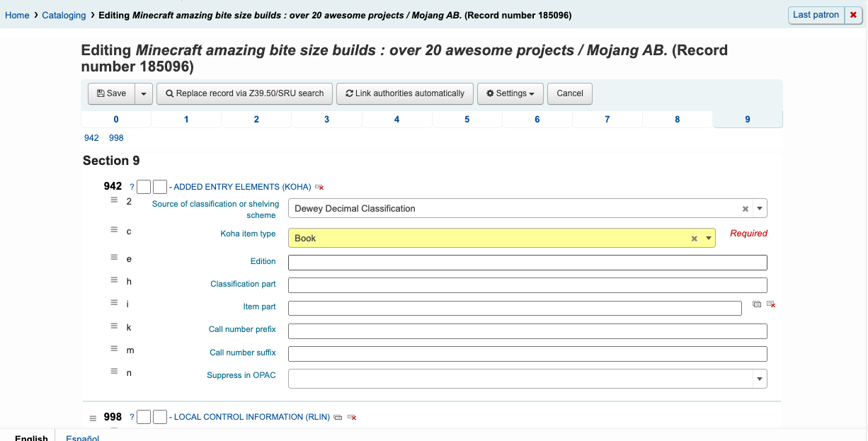The width and height of the screenshot is (868, 441).
Task: Focus the 942 second indicator box
Action: pyautogui.click(x=160, y=187)
